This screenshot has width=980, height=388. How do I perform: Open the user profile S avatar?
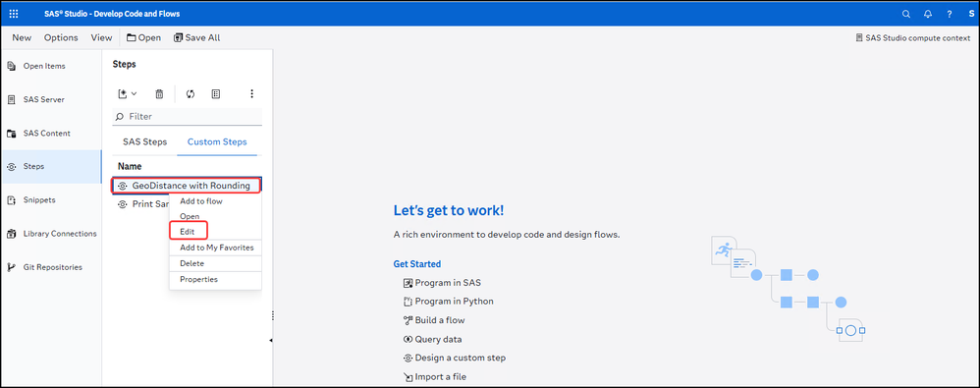coord(970,14)
